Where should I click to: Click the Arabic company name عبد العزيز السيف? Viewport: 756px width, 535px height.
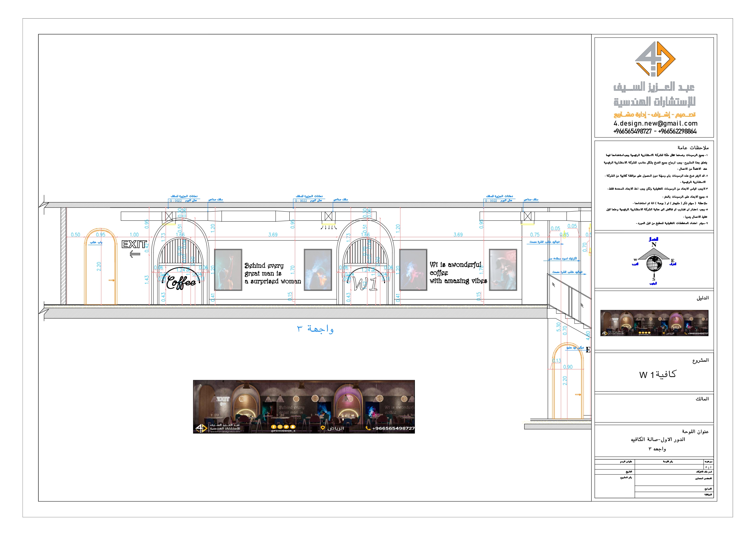(x=654, y=87)
